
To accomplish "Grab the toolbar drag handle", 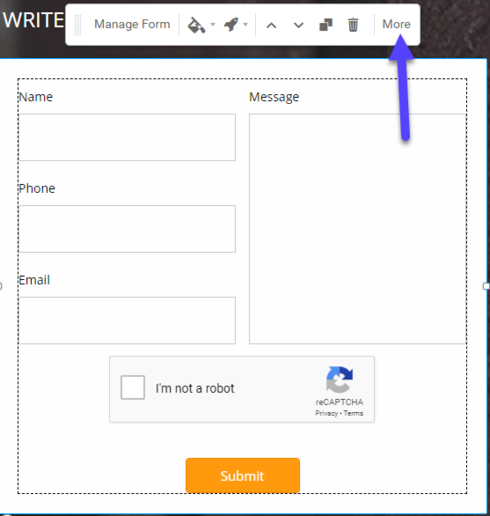I will pyautogui.click(x=78, y=25).
